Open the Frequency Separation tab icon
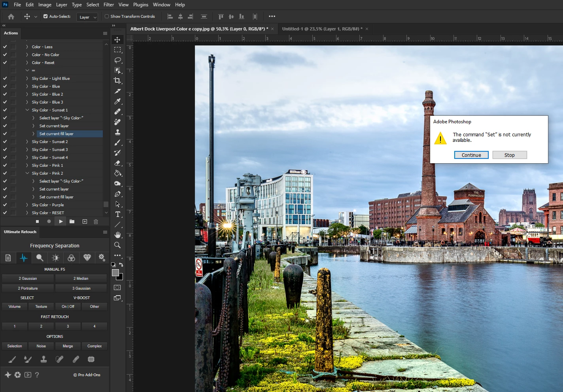 [x=24, y=258]
